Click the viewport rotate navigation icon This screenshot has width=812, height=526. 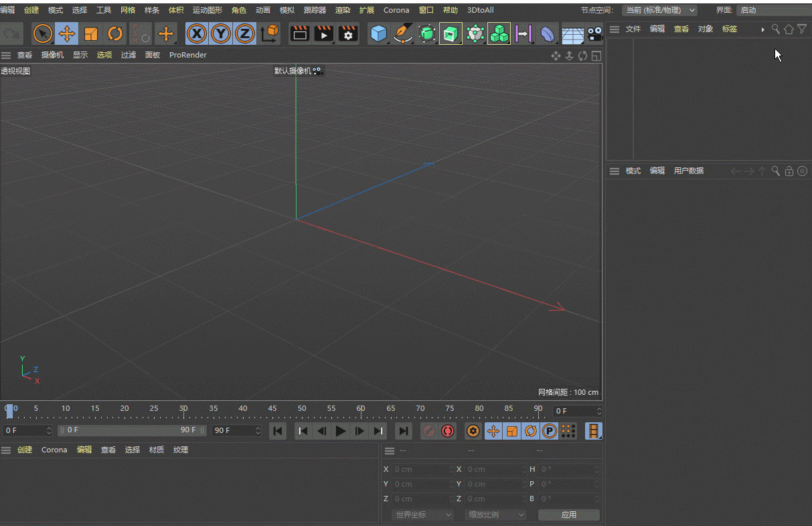click(x=583, y=56)
